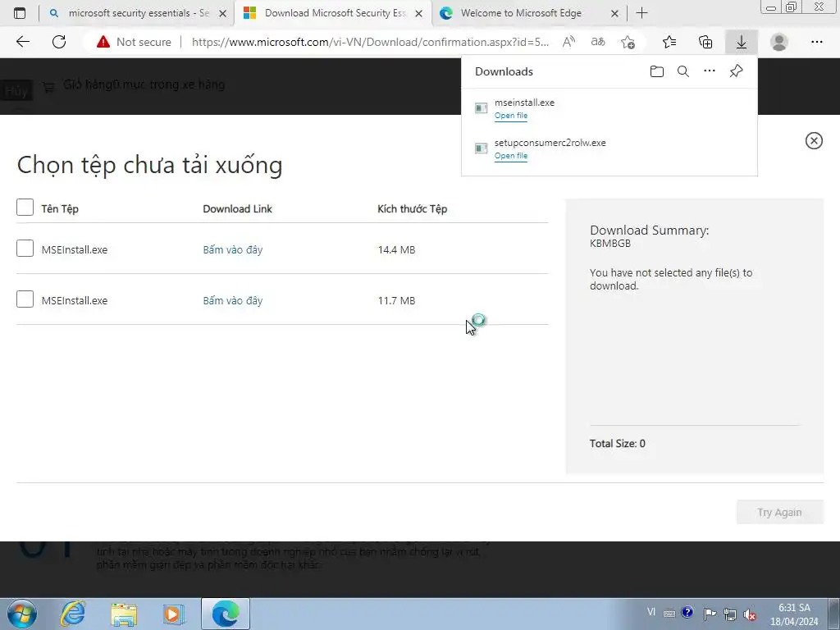Open the Read aloud icon in address bar
This screenshot has width=840, height=630.
[569, 42]
